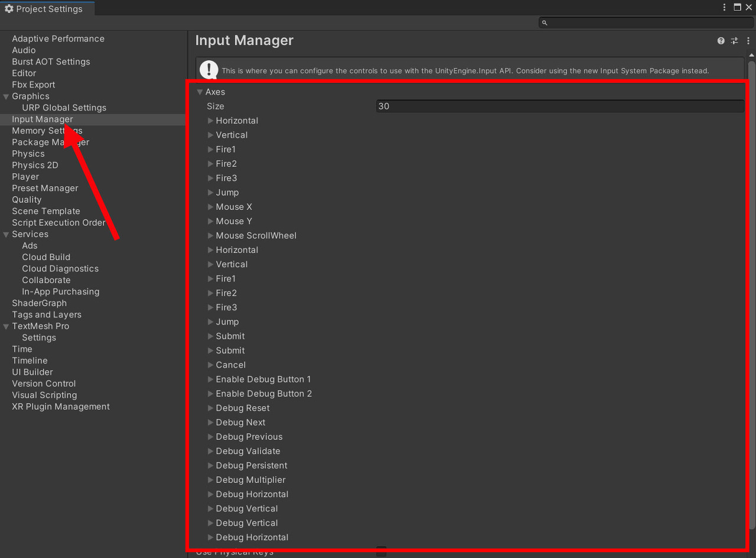Expand Enable Debug Button 2 entry
Viewport: 756px width, 558px height.
pyautogui.click(x=210, y=394)
